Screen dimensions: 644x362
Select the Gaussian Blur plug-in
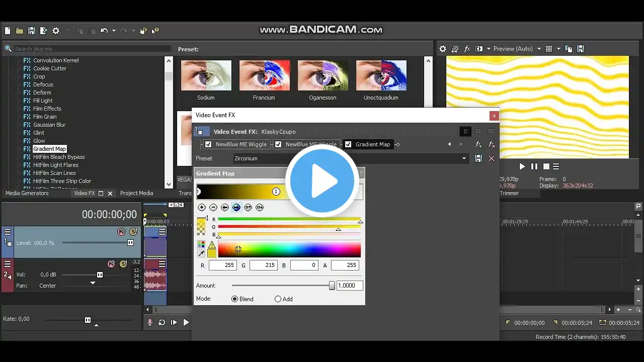click(x=49, y=125)
